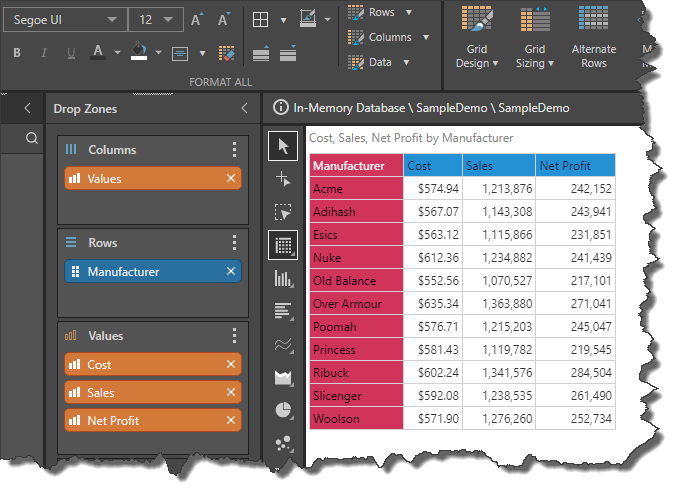The width and height of the screenshot is (683, 494).
Task: Switch to pie chart visualization
Action: (x=283, y=410)
